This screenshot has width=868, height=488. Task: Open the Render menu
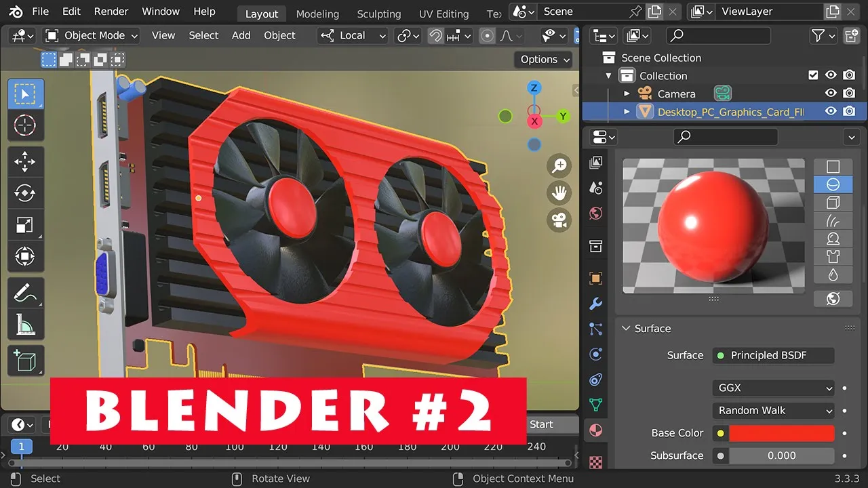(111, 12)
